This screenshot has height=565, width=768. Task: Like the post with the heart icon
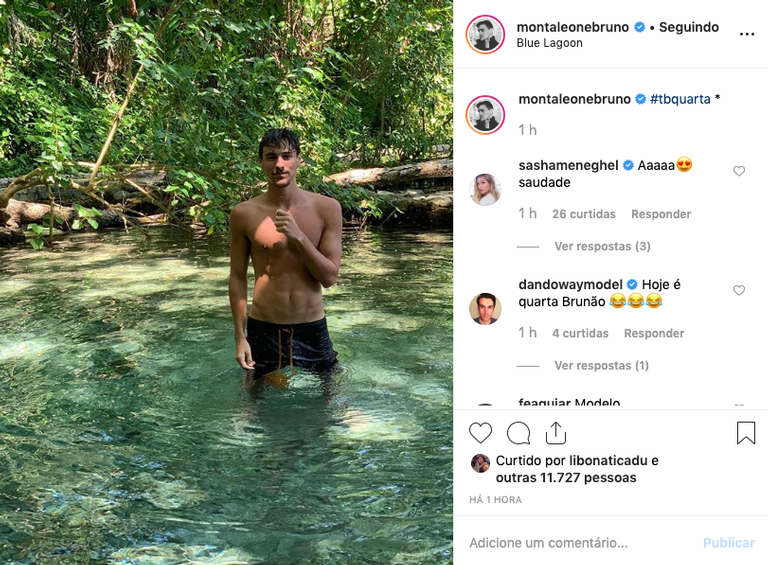(481, 433)
